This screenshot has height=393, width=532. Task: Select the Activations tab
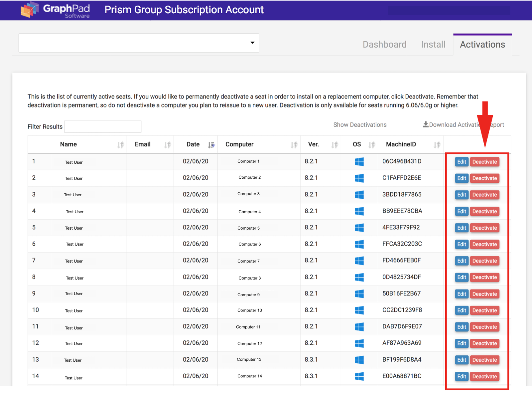482,45
